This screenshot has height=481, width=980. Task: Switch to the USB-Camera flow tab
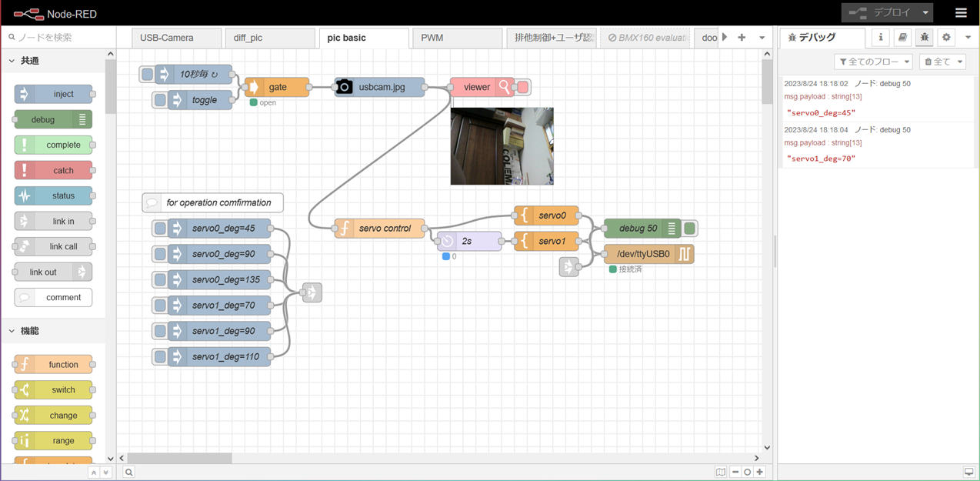coord(167,38)
